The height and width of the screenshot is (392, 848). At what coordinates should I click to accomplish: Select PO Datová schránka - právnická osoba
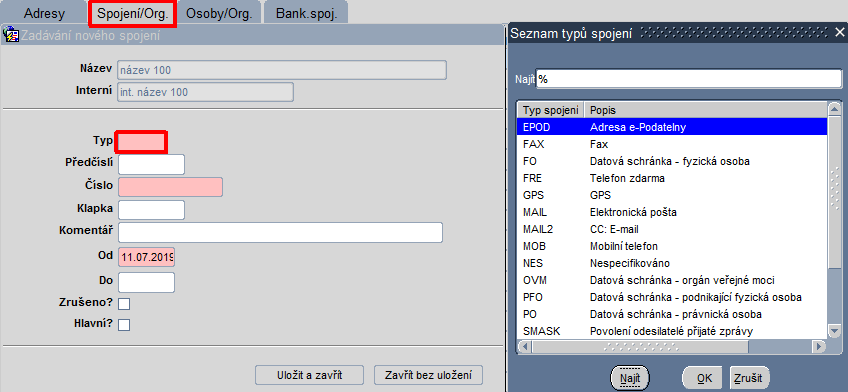673,314
